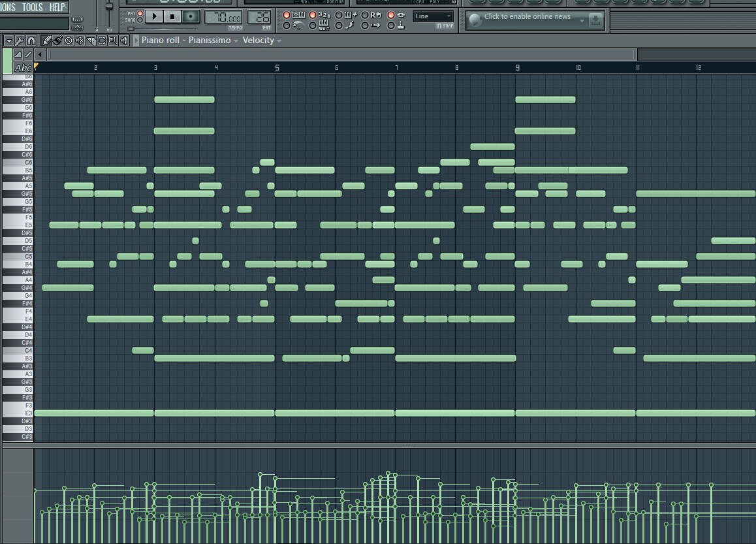Click the Abc note labels button
Screen dimensions: 756x544
(23, 68)
